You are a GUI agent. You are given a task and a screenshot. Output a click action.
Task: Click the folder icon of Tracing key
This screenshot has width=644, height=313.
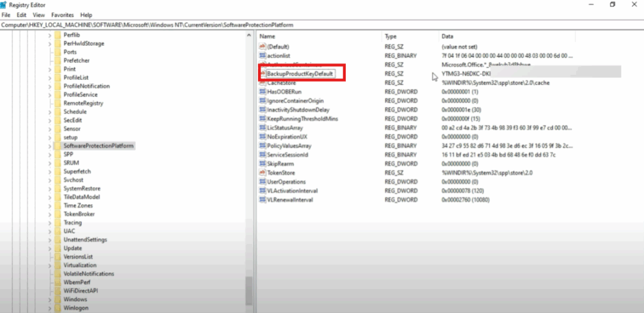57,222
